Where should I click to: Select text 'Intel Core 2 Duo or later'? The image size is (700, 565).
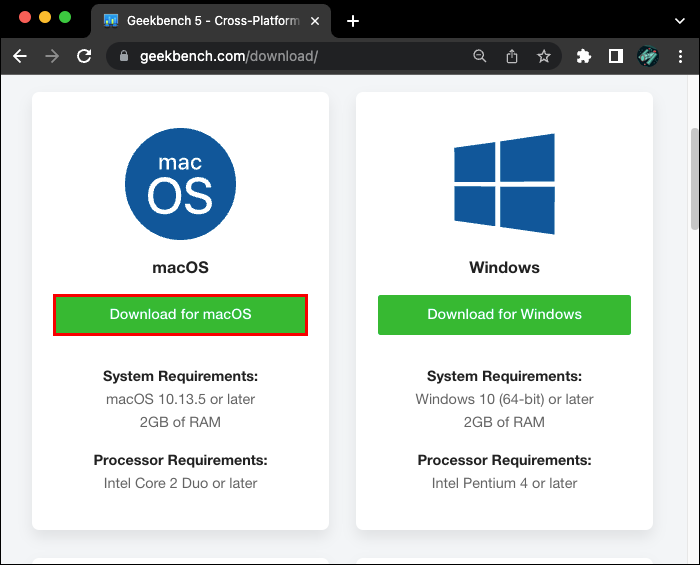pos(180,483)
